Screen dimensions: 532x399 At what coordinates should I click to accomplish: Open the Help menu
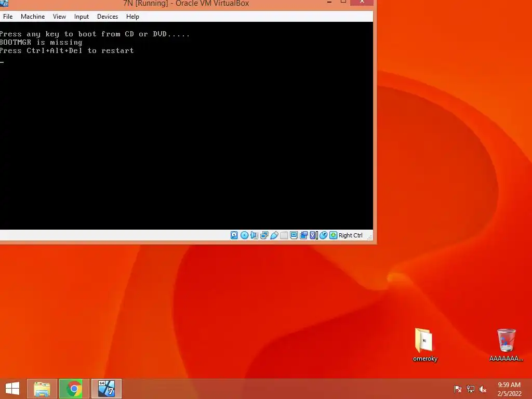point(132,16)
